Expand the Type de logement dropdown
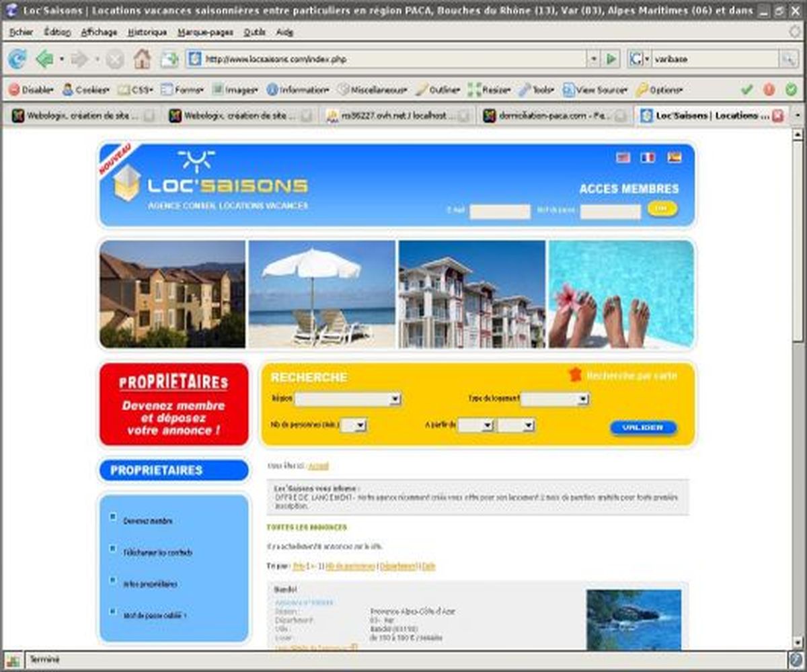This screenshot has width=807, height=672. tap(583, 399)
